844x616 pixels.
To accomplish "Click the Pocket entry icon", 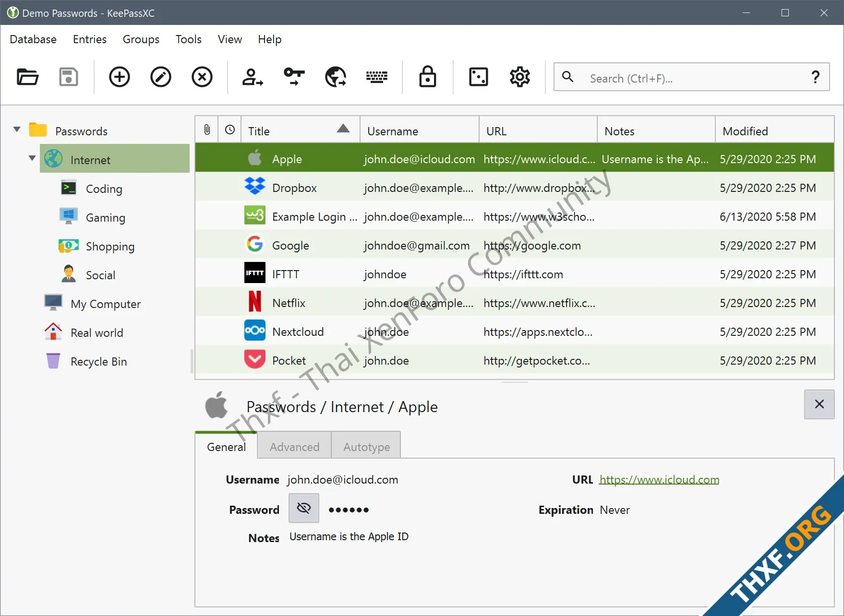I will pos(255,359).
